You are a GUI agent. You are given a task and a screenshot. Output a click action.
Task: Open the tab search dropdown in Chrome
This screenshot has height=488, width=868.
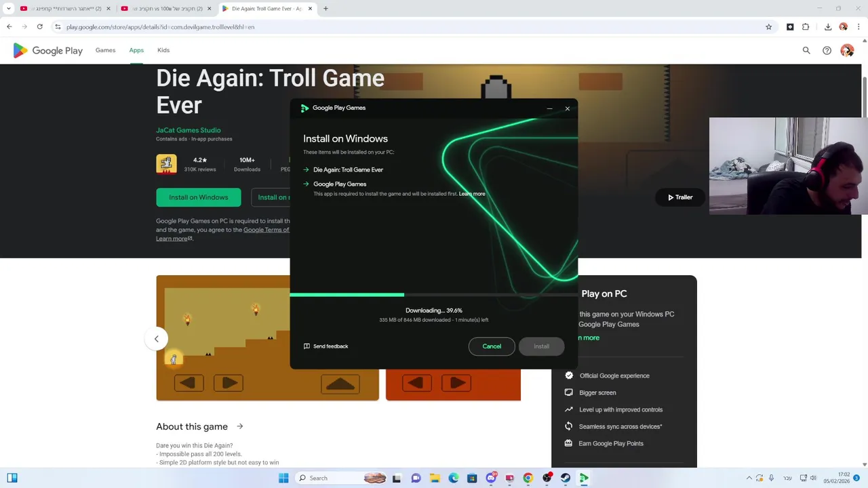(9, 9)
